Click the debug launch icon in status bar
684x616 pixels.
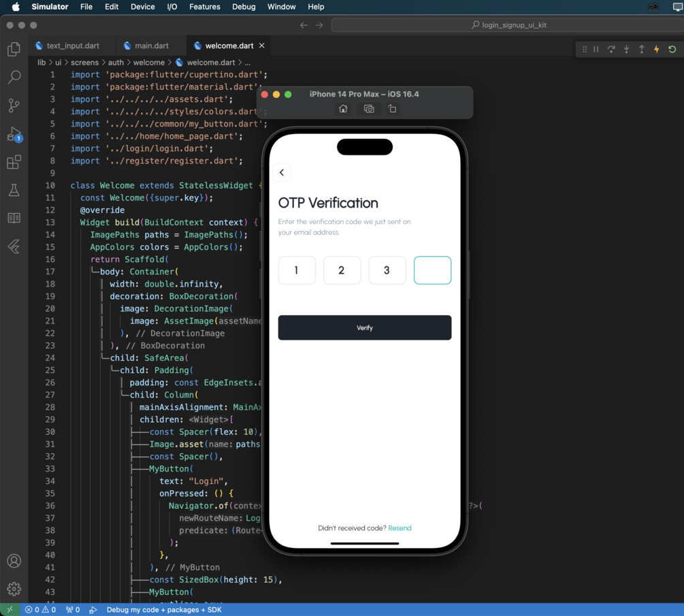93,609
